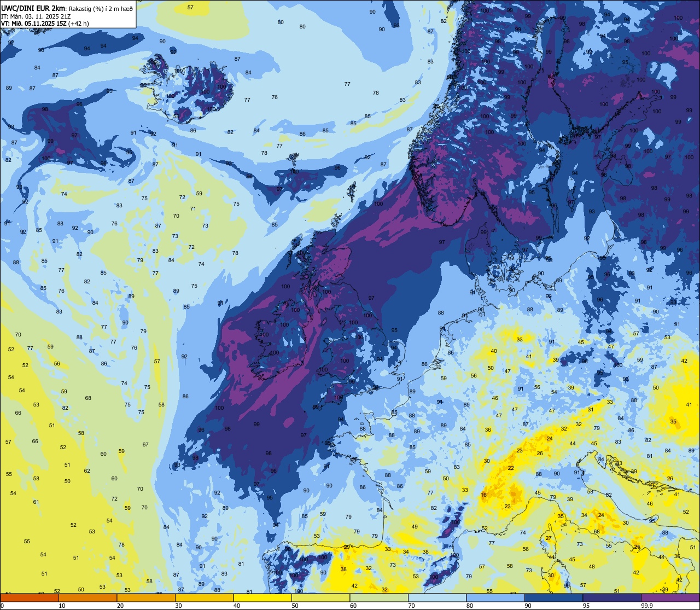Click the light orange 20–30 legend swatch
Viewport: 700px width, 610px height.
coord(146,597)
